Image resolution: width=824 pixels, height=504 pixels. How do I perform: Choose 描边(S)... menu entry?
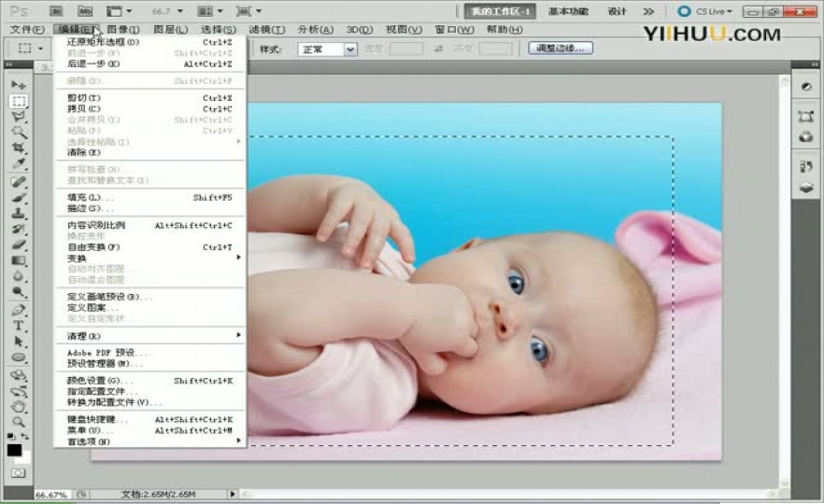(149, 208)
